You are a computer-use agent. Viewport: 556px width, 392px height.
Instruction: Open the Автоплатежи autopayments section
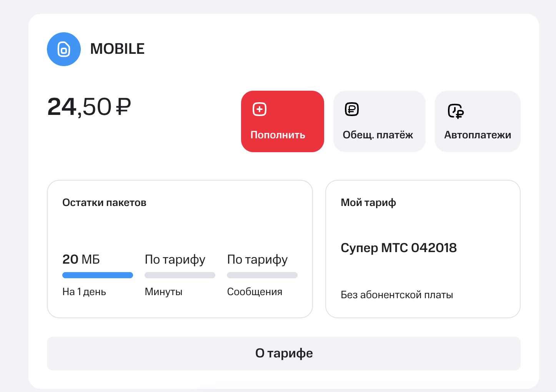point(478,121)
